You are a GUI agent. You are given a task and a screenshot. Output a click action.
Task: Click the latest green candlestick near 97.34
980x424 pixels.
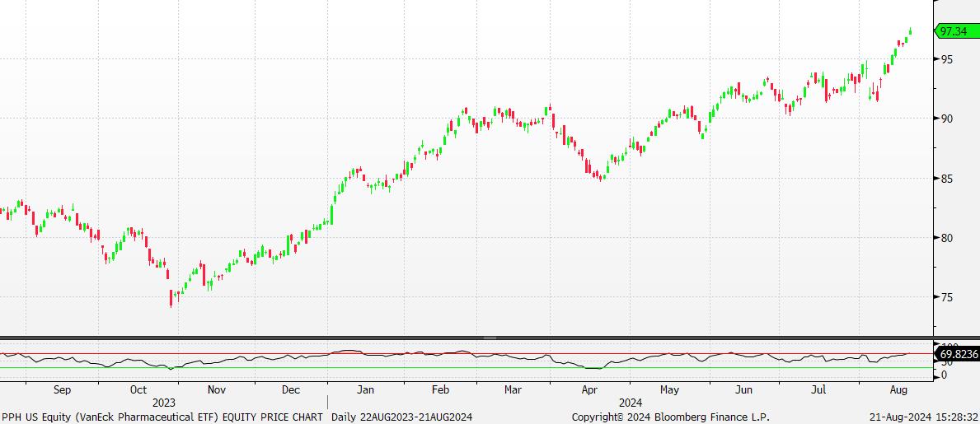[x=911, y=31]
